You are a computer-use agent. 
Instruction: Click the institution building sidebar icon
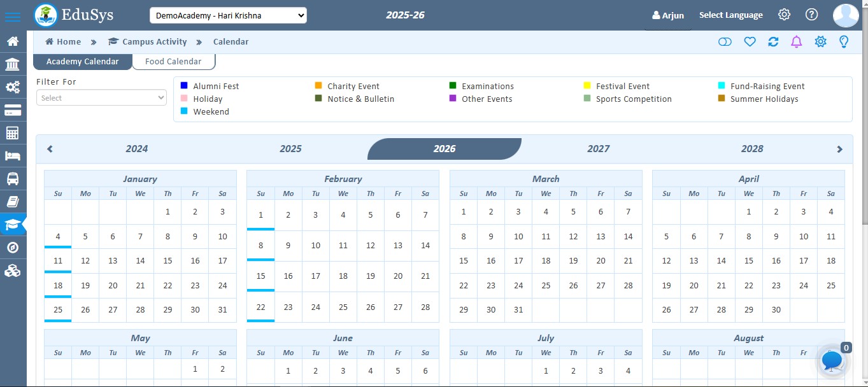(13, 64)
